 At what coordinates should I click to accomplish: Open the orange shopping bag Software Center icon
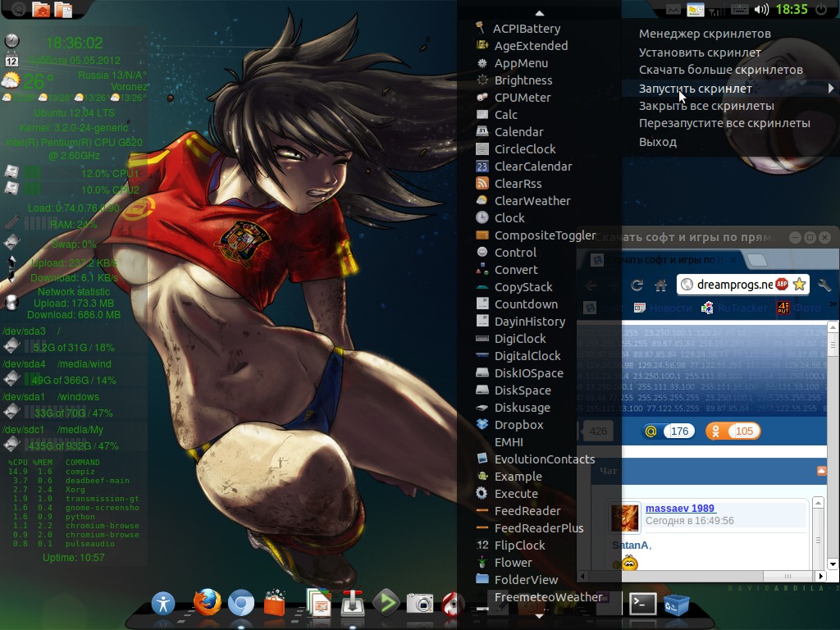(275, 603)
